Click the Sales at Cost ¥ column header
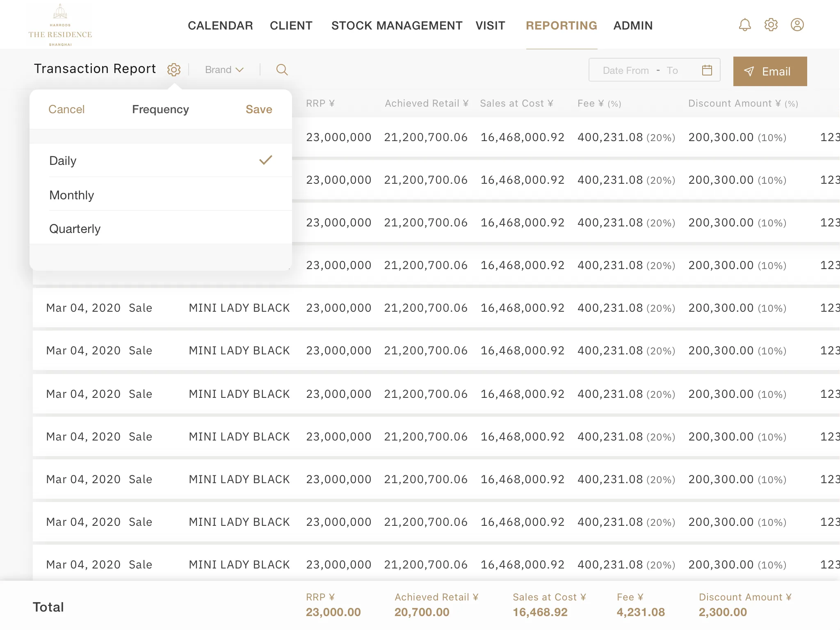840x630 pixels. [x=517, y=103]
